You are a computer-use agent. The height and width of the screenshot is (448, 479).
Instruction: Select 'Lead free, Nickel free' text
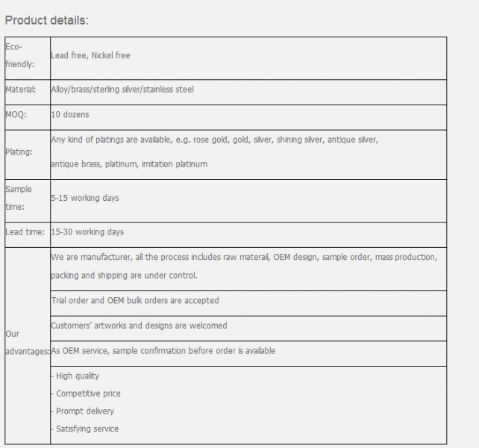tap(90, 56)
